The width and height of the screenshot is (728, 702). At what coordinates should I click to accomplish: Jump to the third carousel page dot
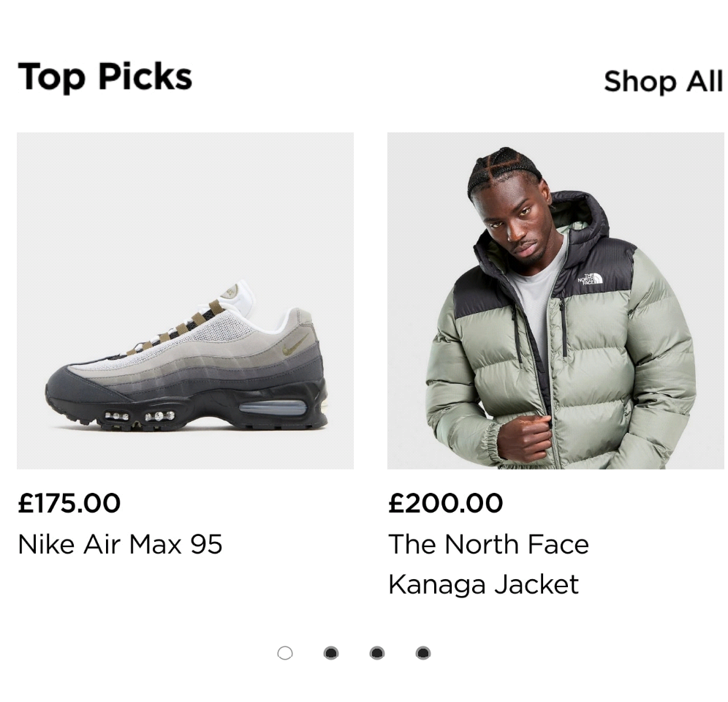point(377,653)
